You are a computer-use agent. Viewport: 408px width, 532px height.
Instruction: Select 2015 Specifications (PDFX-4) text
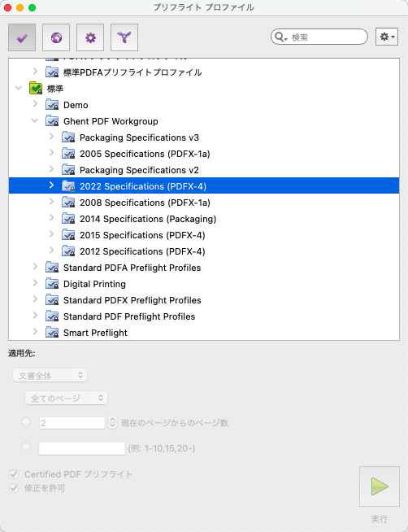[142, 235]
